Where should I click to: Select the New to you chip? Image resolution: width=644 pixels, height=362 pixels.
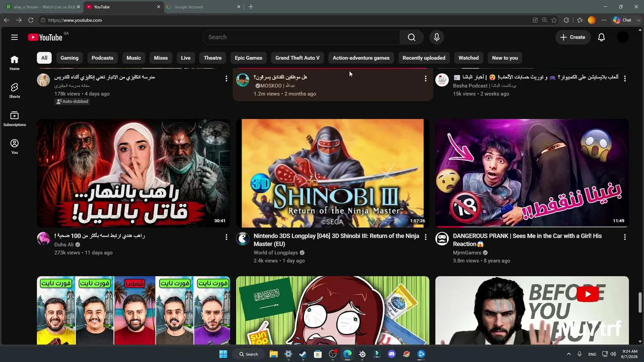tap(505, 58)
